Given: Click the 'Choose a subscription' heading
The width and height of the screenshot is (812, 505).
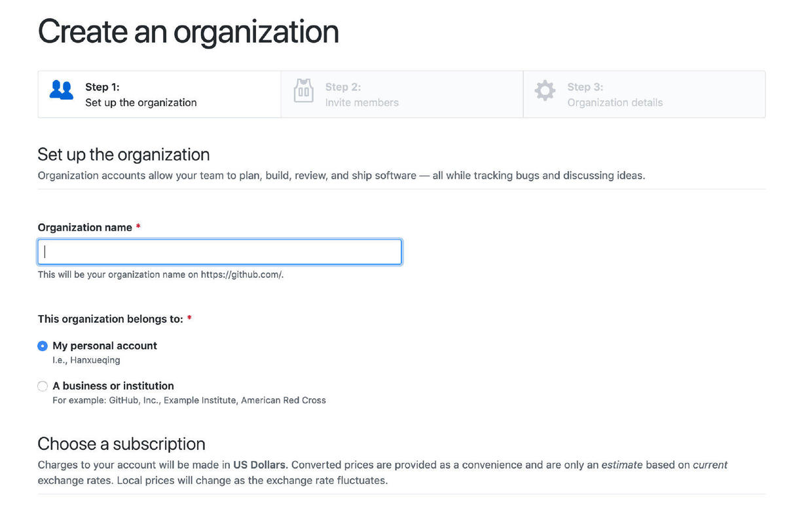Looking at the screenshot, I should [121, 444].
